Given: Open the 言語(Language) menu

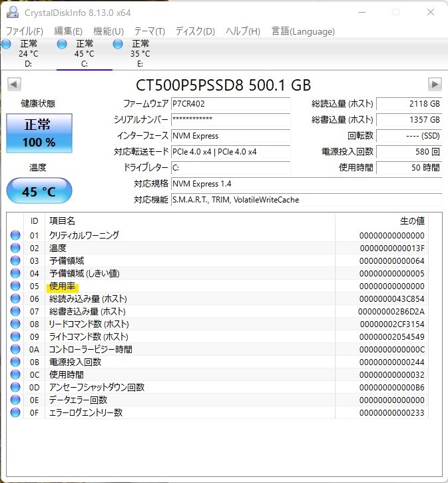Looking at the screenshot, I should coord(303,31).
